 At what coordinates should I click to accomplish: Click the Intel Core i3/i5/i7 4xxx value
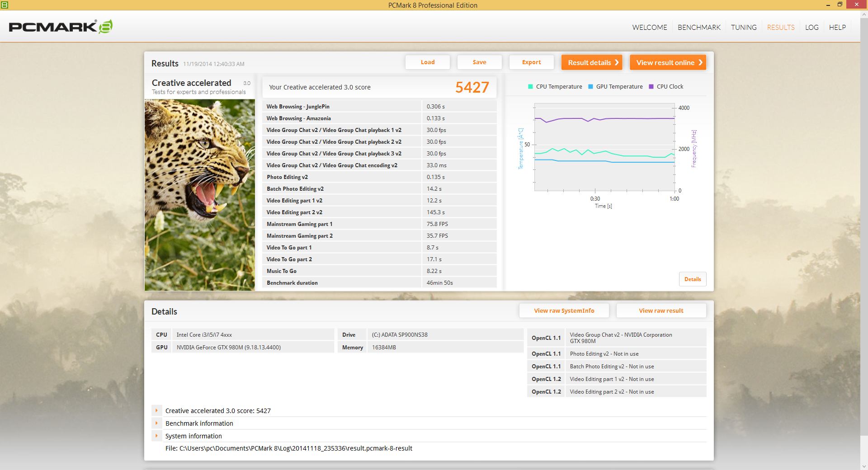204,335
